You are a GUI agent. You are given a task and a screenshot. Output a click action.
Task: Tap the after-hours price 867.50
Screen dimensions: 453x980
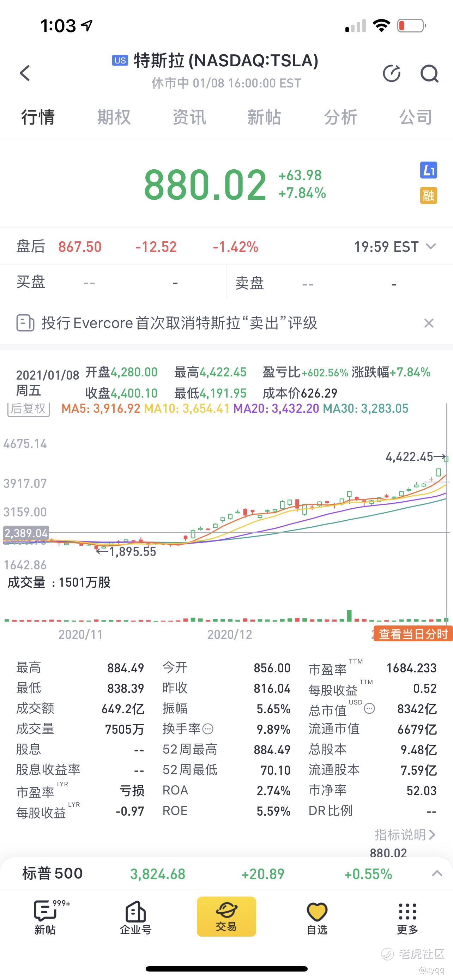[80, 247]
